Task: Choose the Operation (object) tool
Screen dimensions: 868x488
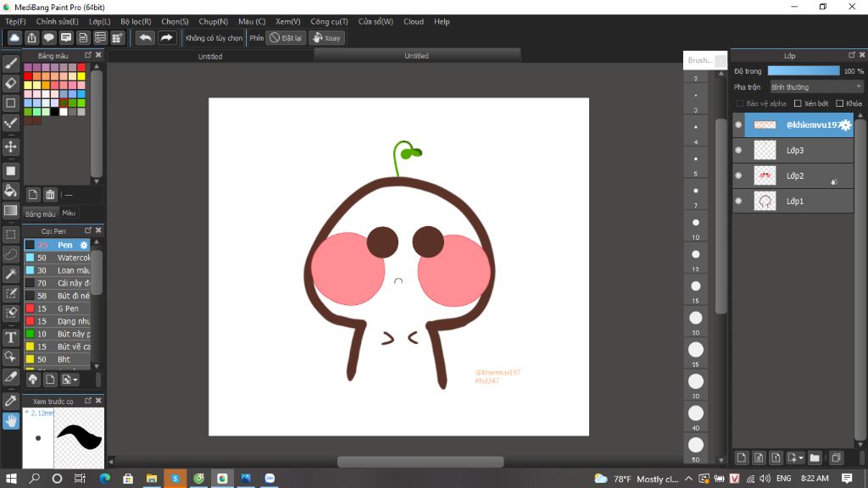Action: point(10,357)
